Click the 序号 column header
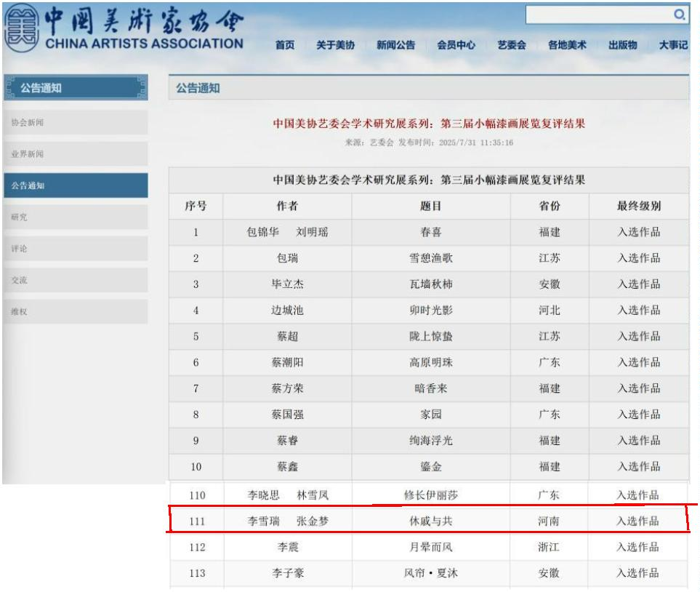Image resolution: width=700 pixels, height=592 pixels. pos(196,206)
